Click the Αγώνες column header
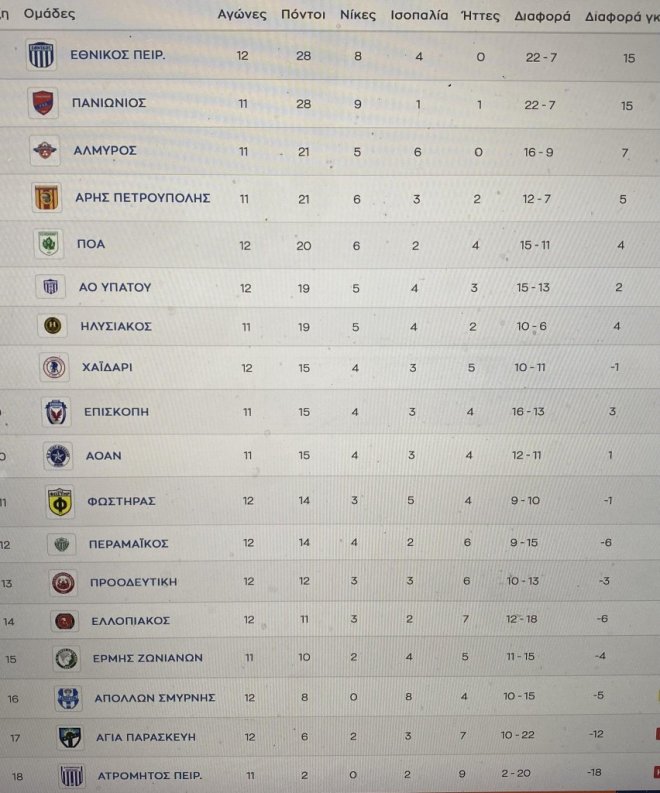The width and height of the screenshot is (660, 793). 242,15
